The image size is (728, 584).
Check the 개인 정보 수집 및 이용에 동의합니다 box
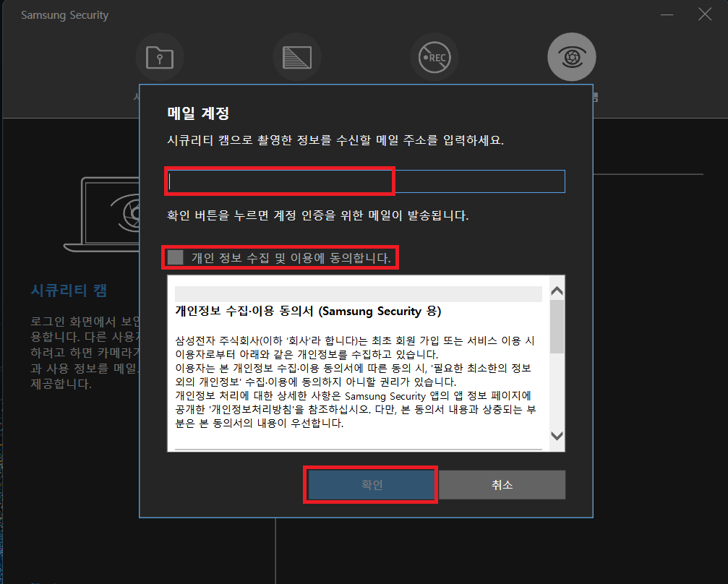[x=176, y=257]
